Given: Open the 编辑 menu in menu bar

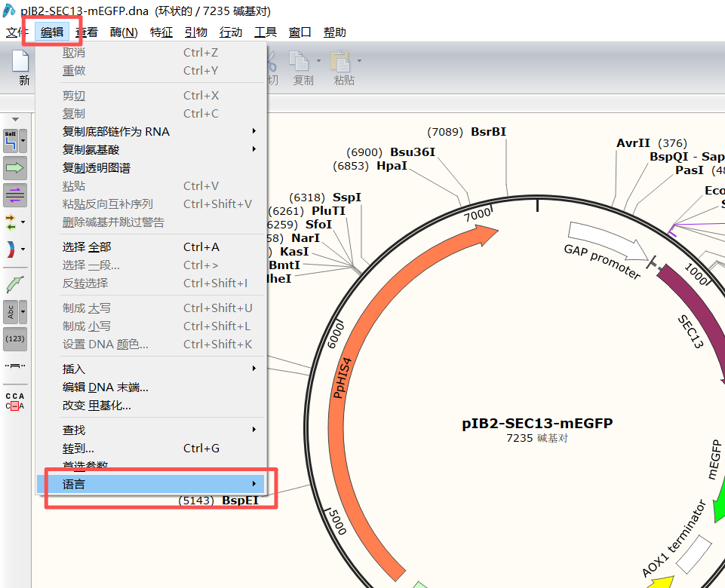Looking at the screenshot, I should tap(52, 32).
